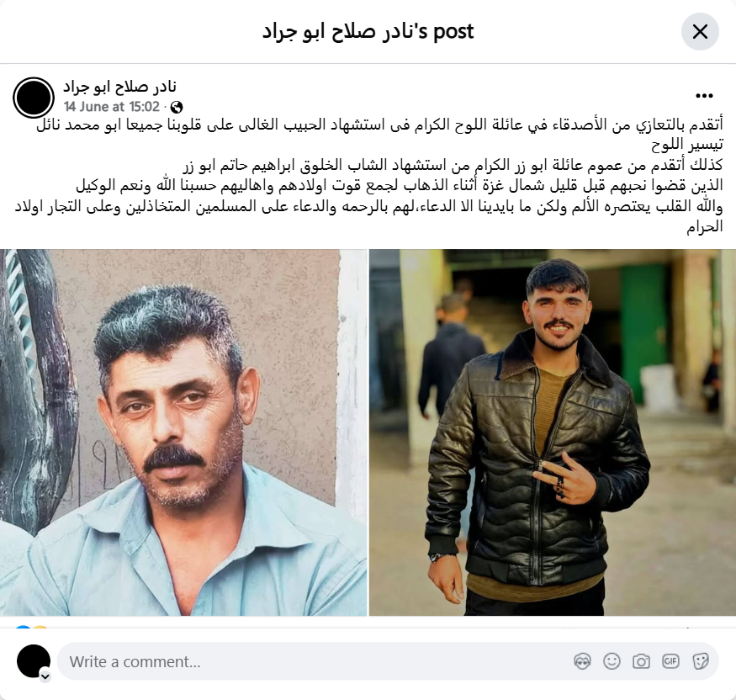736x700 pixels.
Task: Close the post dialog with X button
Action: [699, 32]
